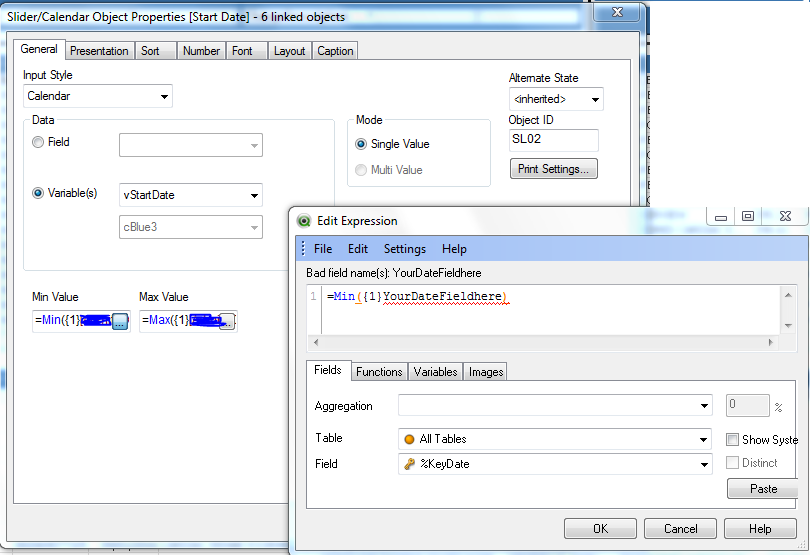This screenshot has width=810, height=555.
Task: Click the Print Settings button
Action: coord(553,169)
